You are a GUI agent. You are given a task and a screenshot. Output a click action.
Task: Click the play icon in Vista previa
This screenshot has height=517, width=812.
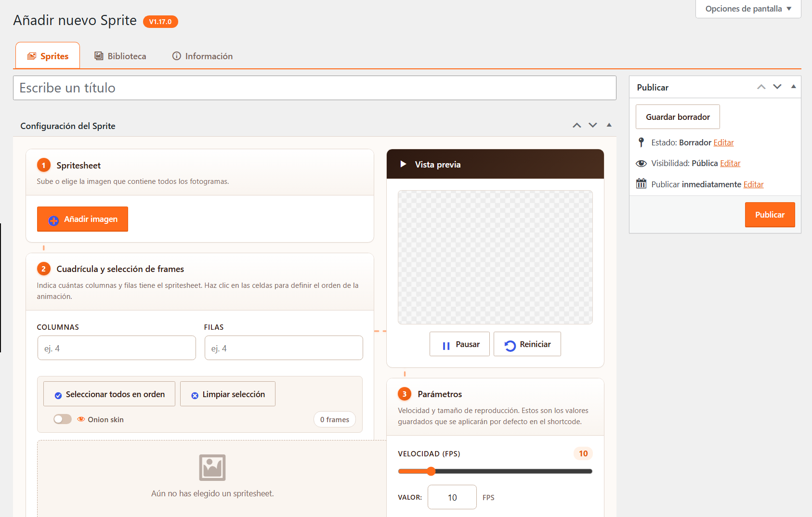(404, 164)
